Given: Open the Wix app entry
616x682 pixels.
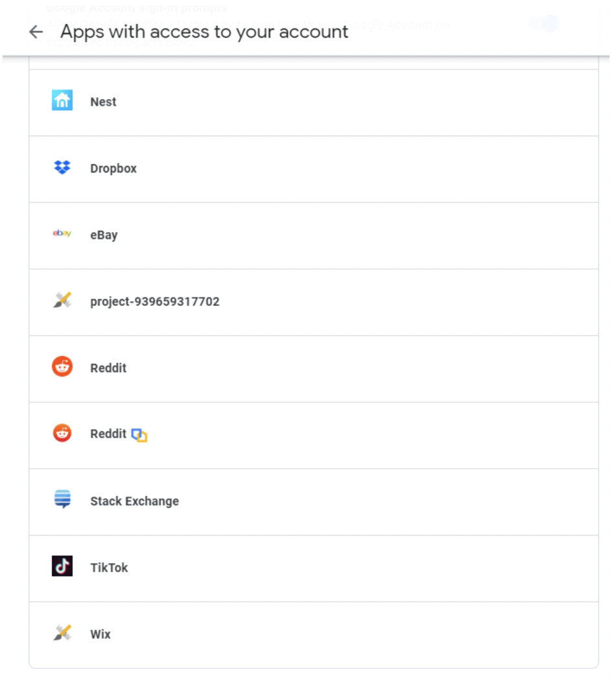Looking at the screenshot, I should 259,634.
